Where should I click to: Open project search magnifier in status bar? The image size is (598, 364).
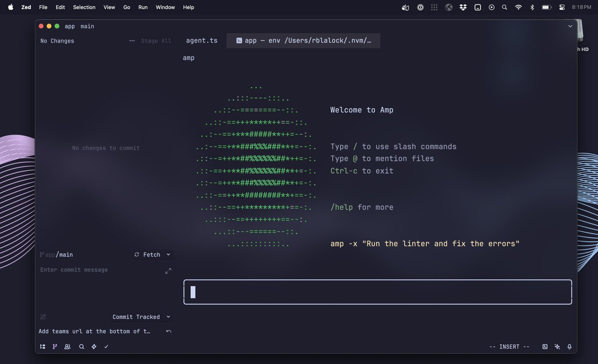click(81, 347)
